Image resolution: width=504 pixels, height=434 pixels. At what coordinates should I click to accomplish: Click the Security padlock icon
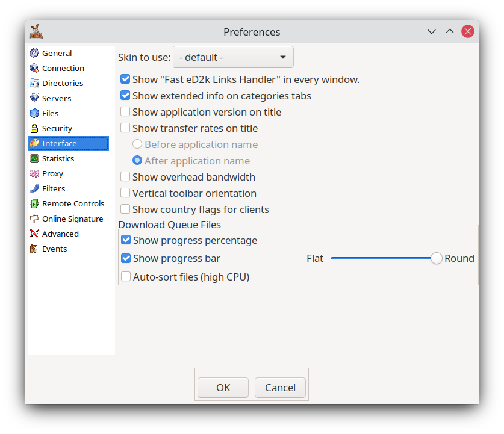coord(34,128)
